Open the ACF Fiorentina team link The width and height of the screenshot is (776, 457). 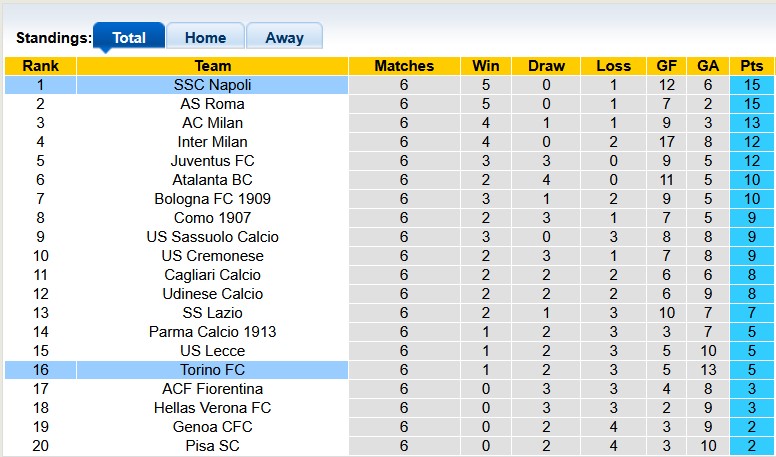(x=212, y=389)
